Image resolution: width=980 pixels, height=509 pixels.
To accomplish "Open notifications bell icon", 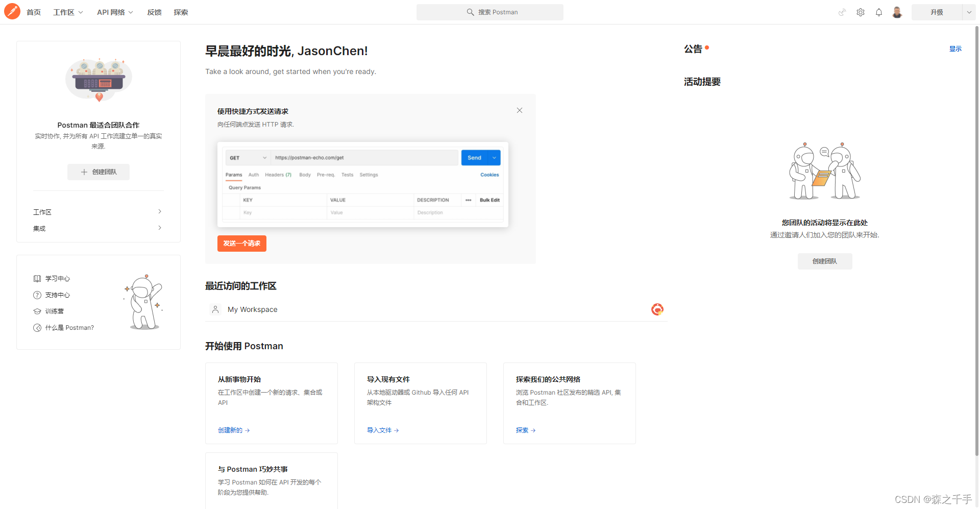I will [x=879, y=12].
